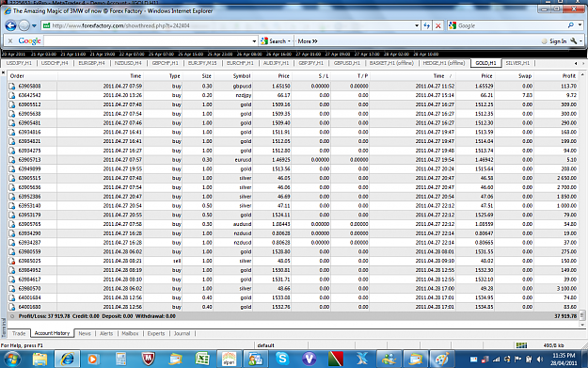Click the volume speaker tray icon

tap(540, 360)
